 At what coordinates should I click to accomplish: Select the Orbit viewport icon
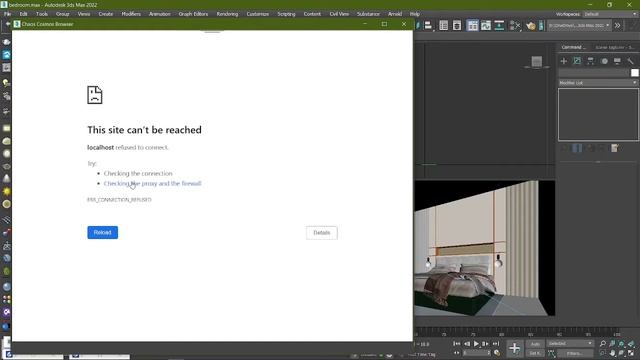(622, 353)
